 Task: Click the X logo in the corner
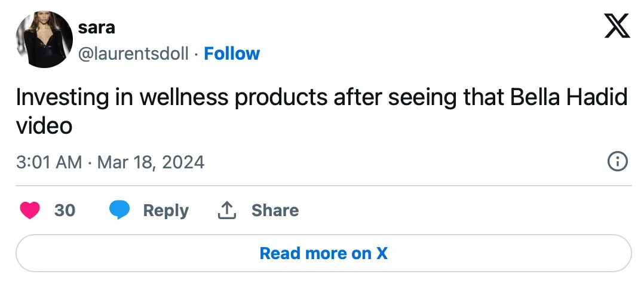[617, 26]
